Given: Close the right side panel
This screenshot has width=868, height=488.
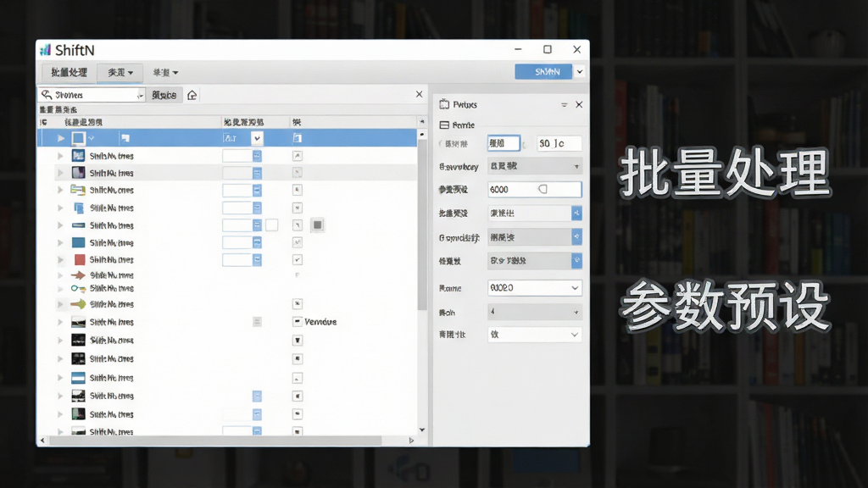Looking at the screenshot, I should click(579, 104).
